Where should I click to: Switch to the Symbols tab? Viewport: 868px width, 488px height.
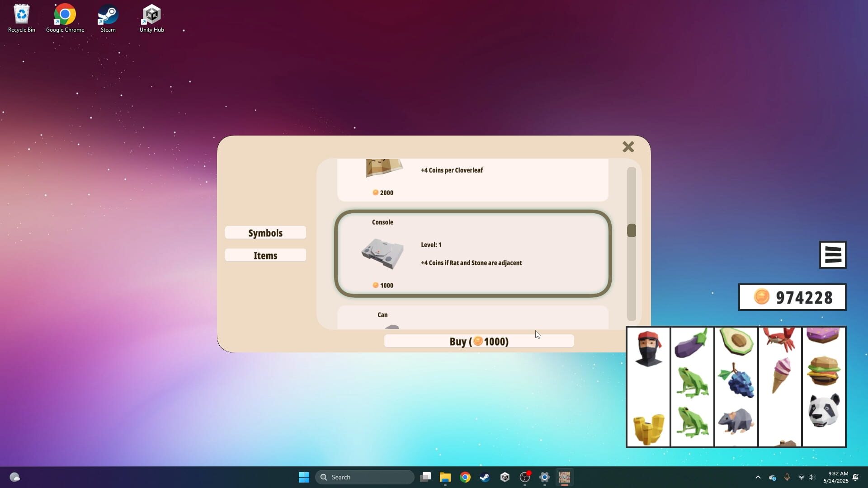[265, 232]
